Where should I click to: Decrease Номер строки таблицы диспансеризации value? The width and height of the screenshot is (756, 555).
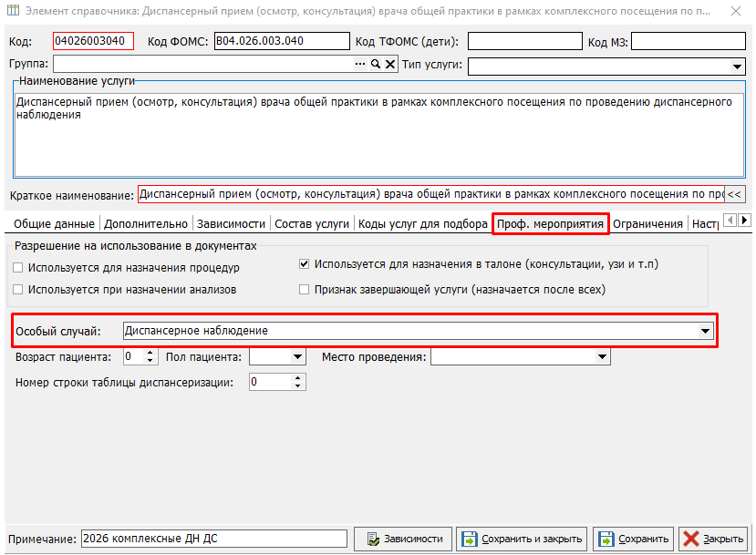tap(298, 385)
